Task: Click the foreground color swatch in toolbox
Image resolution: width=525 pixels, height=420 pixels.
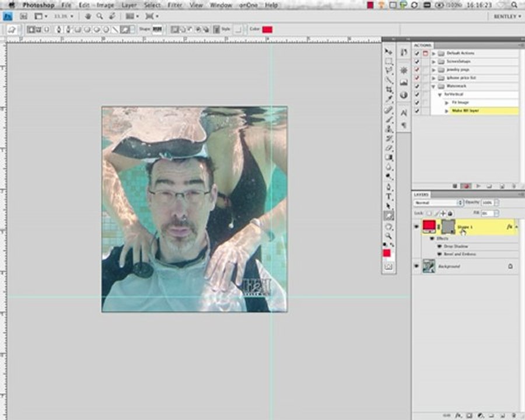Action: [387, 254]
